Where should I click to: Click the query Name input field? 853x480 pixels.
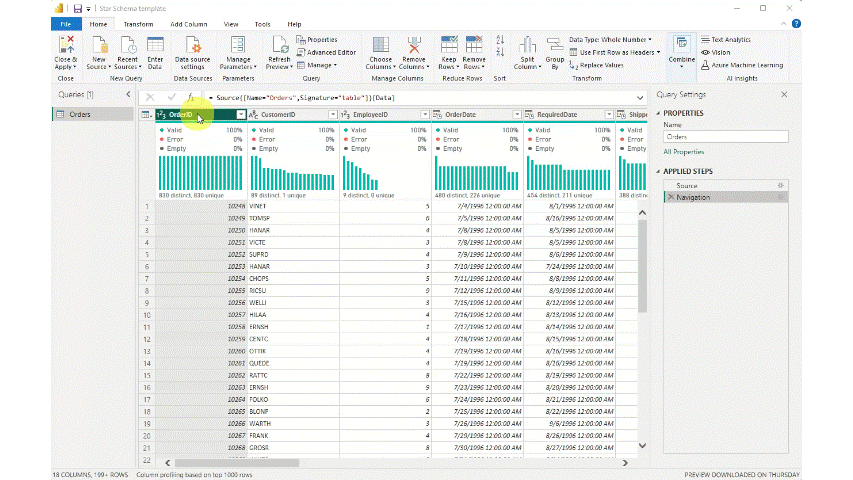tap(725, 137)
